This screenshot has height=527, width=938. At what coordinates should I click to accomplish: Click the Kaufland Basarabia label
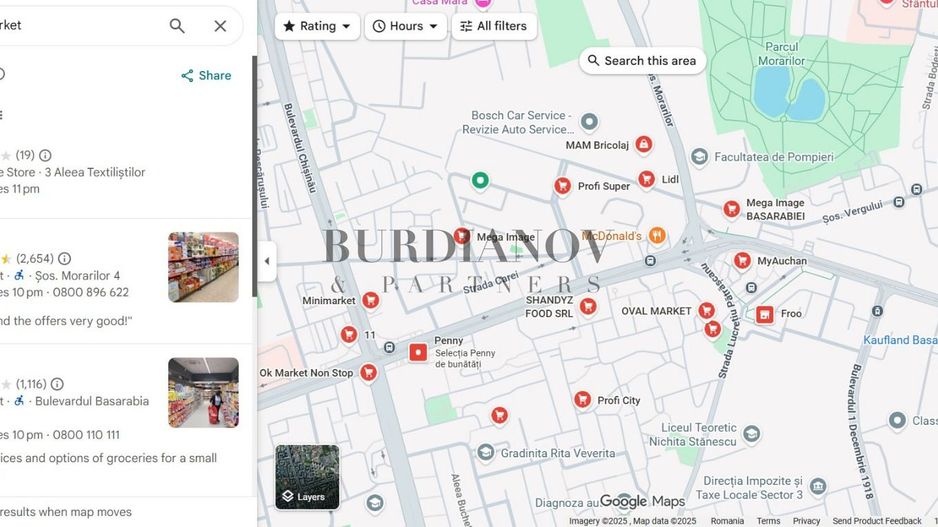900,340
